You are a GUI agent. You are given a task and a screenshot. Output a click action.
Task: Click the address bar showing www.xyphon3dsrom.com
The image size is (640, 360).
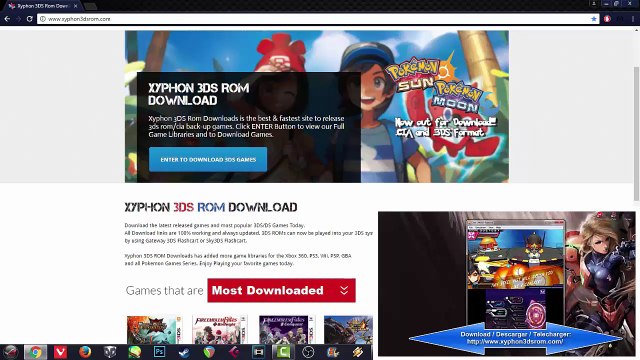(x=318, y=19)
